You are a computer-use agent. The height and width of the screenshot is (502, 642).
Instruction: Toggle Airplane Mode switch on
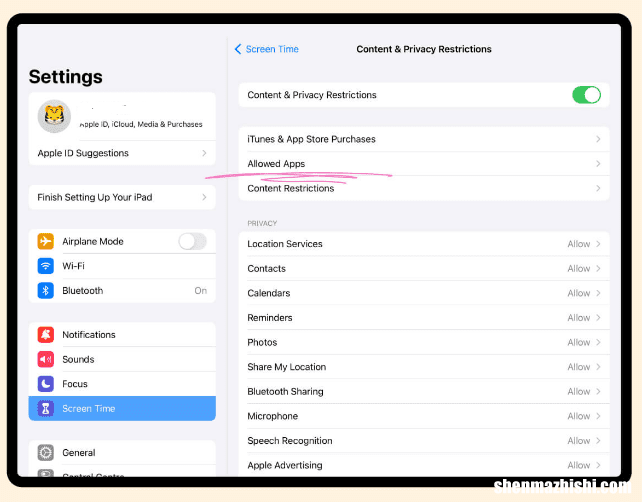192,241
